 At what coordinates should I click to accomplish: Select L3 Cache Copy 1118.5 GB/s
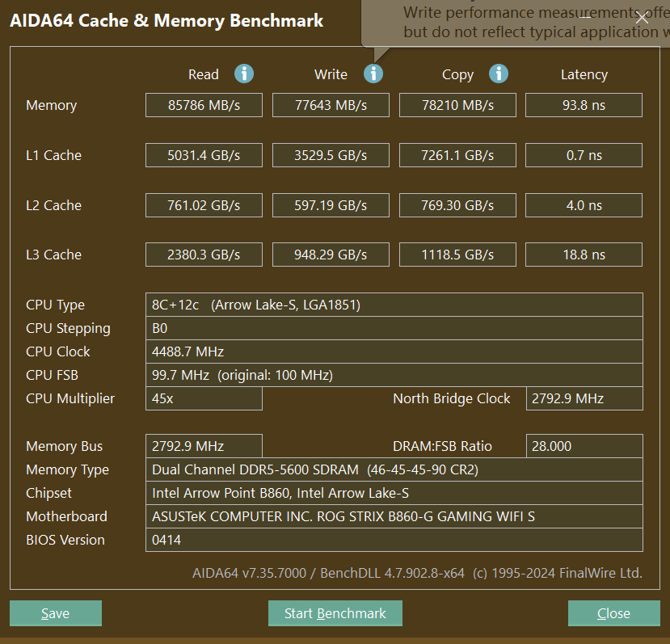tap(457, 255)
